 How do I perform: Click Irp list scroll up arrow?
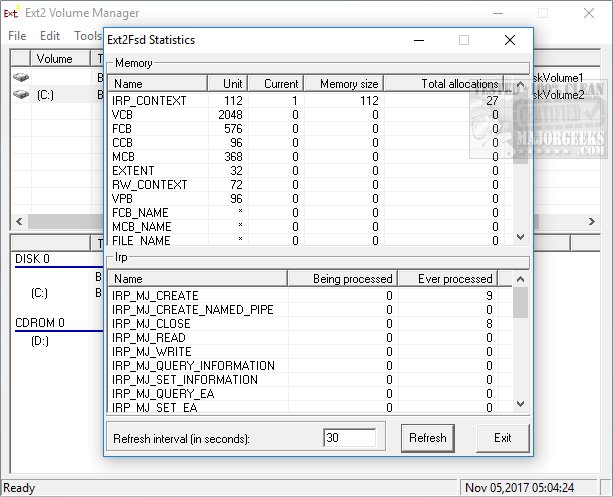(x=520, y=279)
